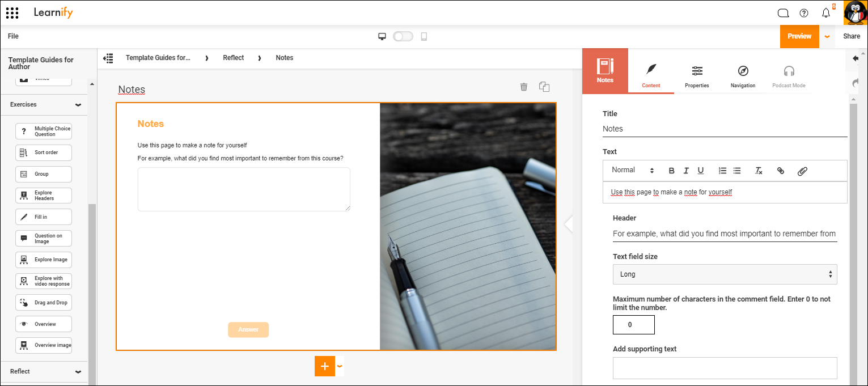Click the maximum characters number field
The height and width of the screenshot is (386, 868).
coord(633,325)
